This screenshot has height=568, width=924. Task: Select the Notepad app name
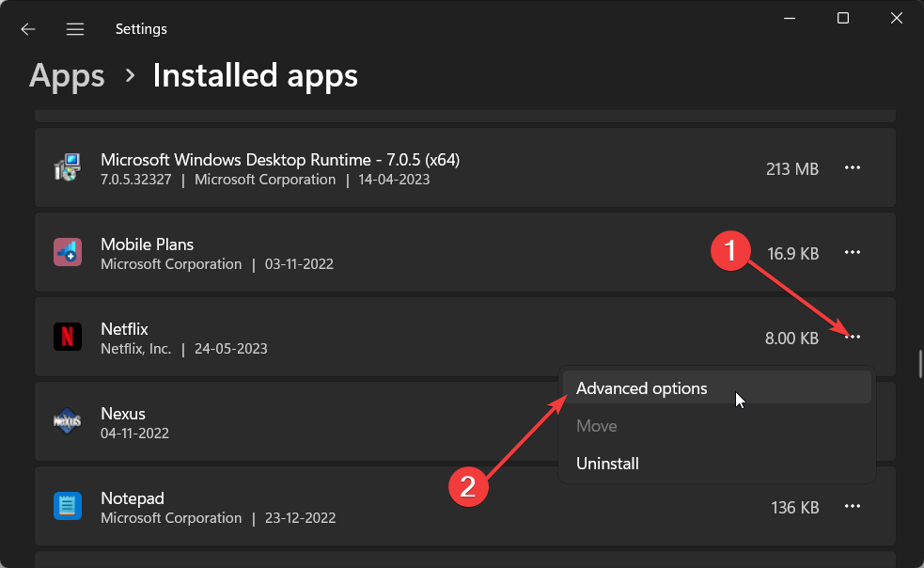click(x=132, y=498)
